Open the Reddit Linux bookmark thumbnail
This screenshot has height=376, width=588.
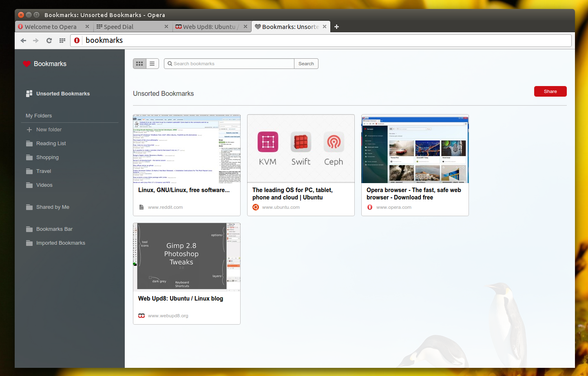click(x=187, y=149)
